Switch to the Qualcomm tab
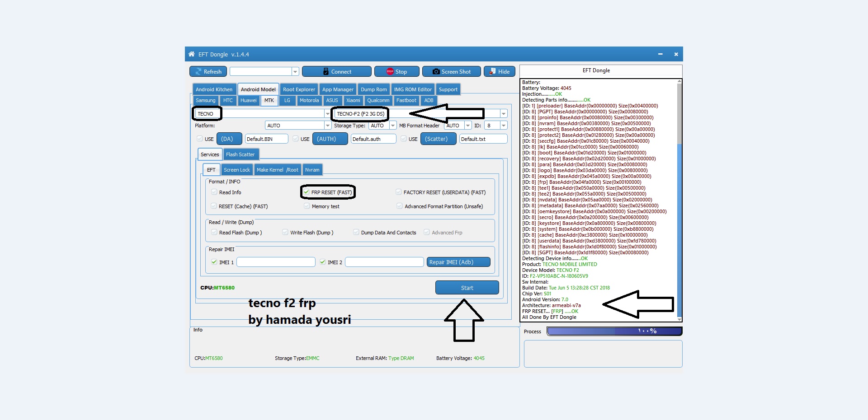This screenshot has width=868, height=420. (x=378, y=100)
